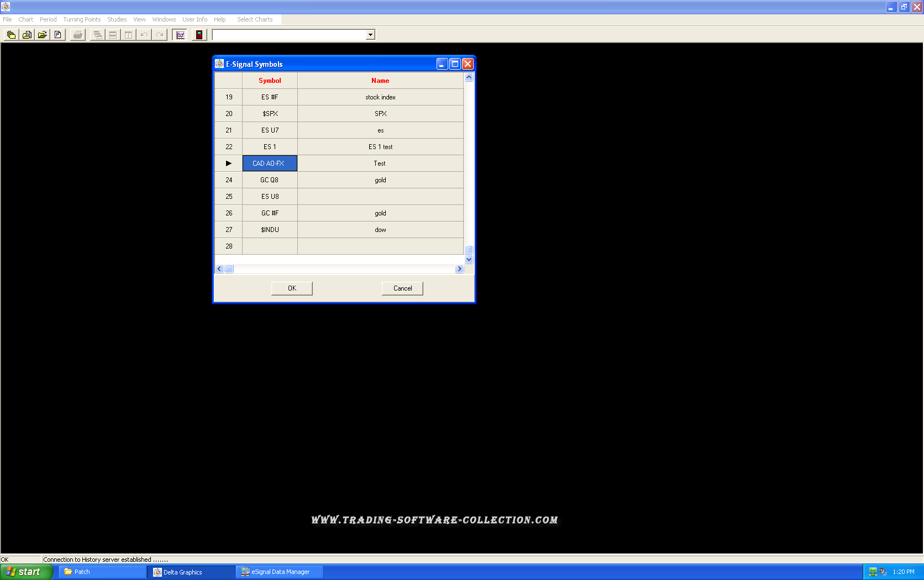The image size is (924, 580).
Task: Click the page 'P' toolbar icon
Action: [57, 35]
